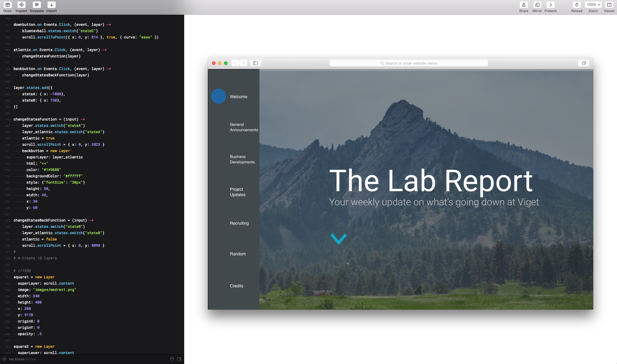Screen dimensions: 617x364
Task: Start Present mode
Action: 550,5
